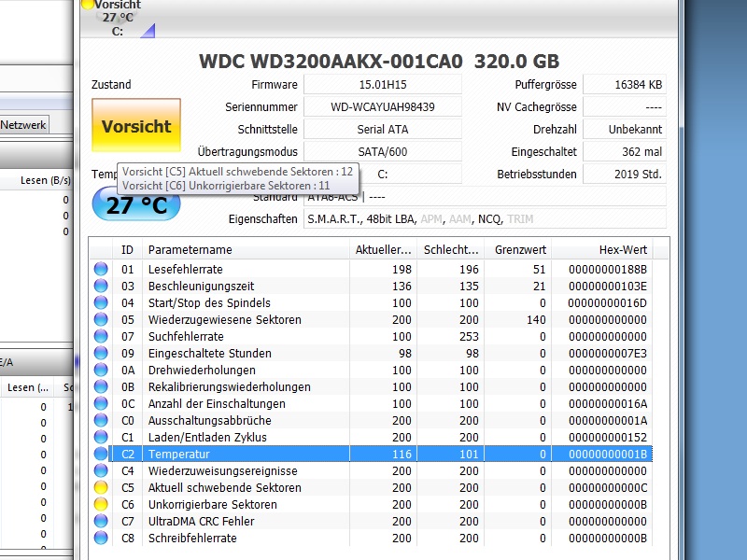Click the Parametername column header
The image size is (747, 560).
pos(246,249)
